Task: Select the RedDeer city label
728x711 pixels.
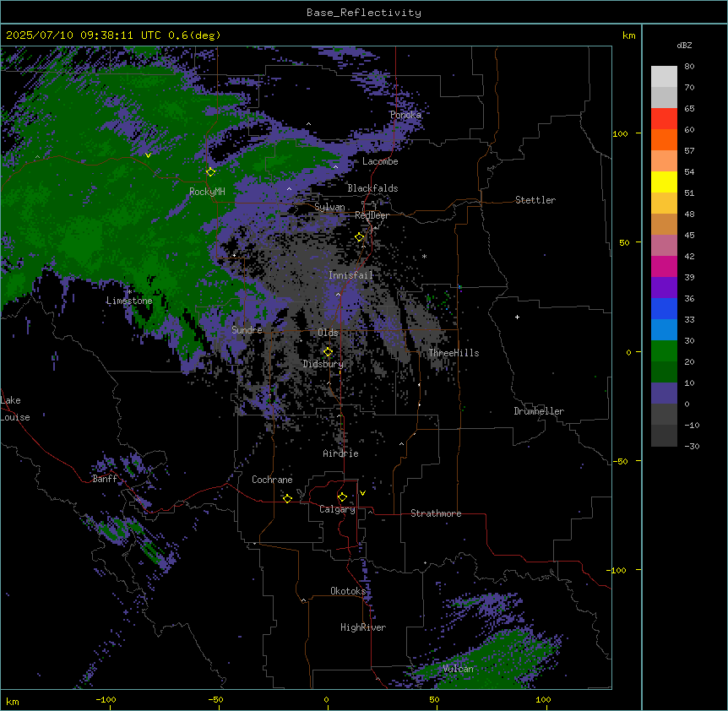Action: 372,215
